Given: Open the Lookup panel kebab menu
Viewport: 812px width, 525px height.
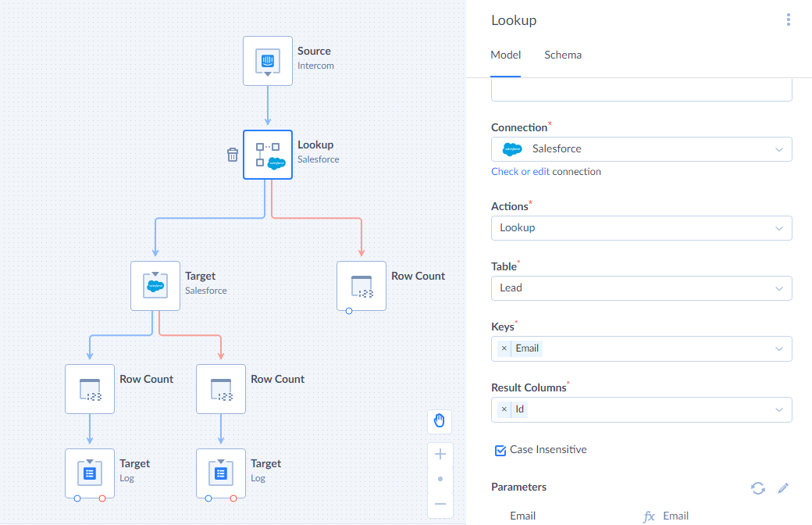Looking at the screenshot, I should (788, 20).
